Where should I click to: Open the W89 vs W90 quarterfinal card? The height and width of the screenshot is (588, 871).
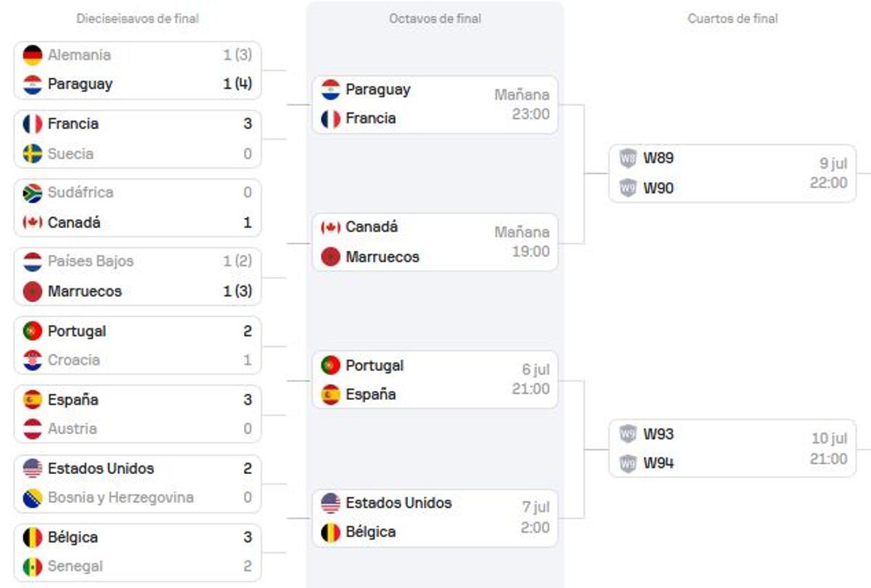click(x=733, y=173)
